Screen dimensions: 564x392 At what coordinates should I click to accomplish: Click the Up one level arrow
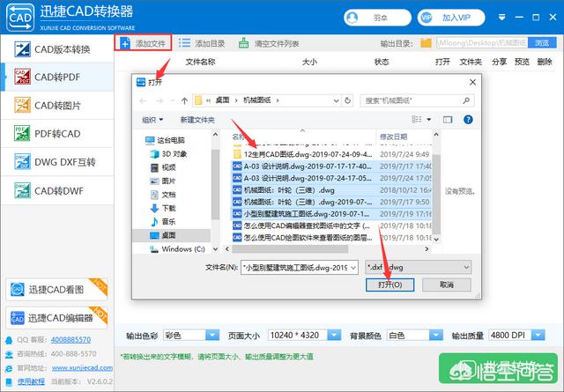(184, 100)
